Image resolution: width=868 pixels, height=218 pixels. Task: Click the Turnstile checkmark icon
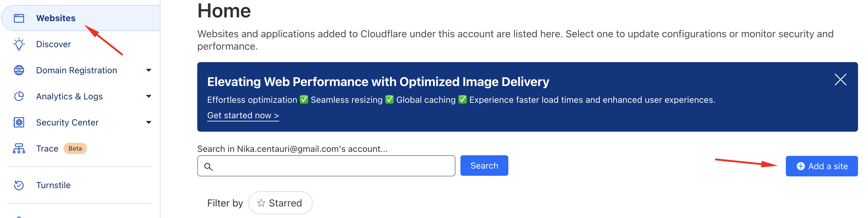(19, 185)
